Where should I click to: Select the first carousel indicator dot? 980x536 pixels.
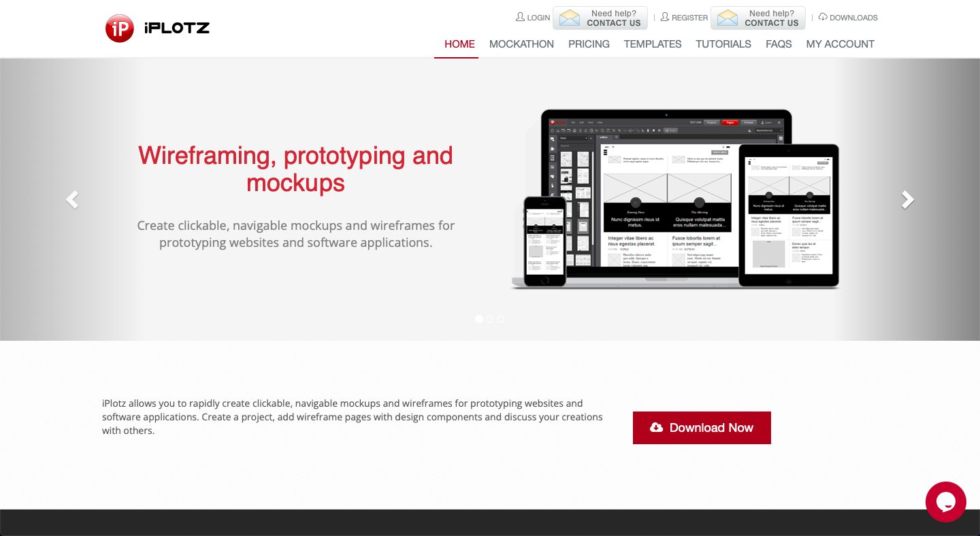click(x=479, y=319)
